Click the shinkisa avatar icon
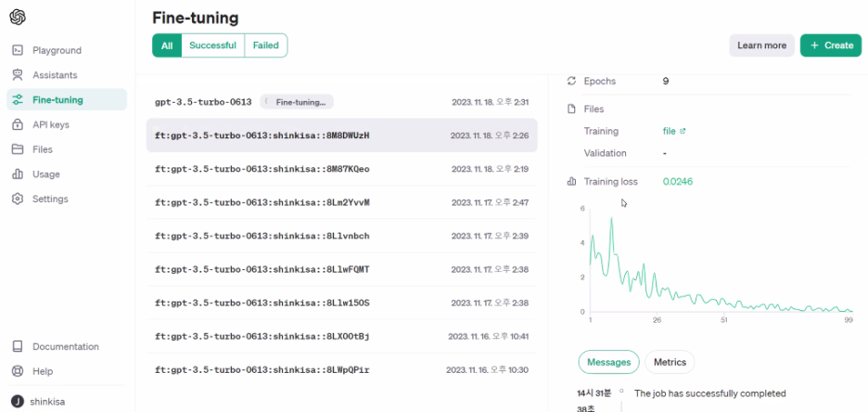868x412 pixels. (18, 402)
